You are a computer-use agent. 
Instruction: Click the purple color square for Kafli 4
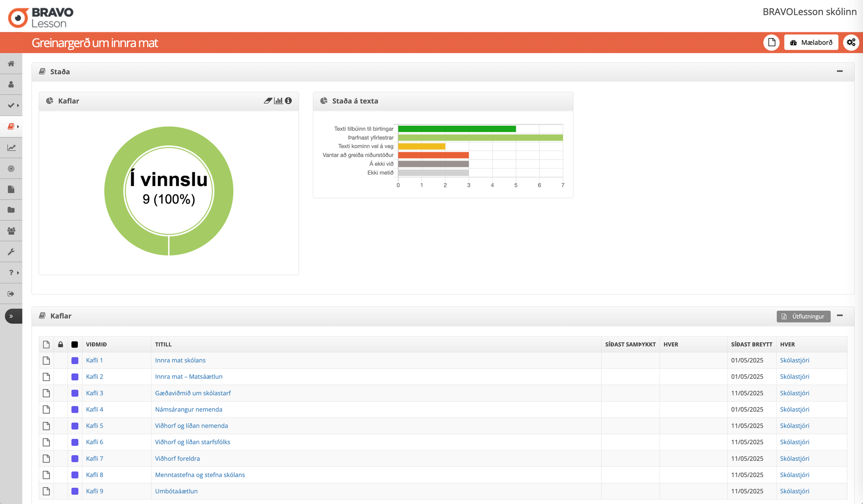[x=75, y=410]
